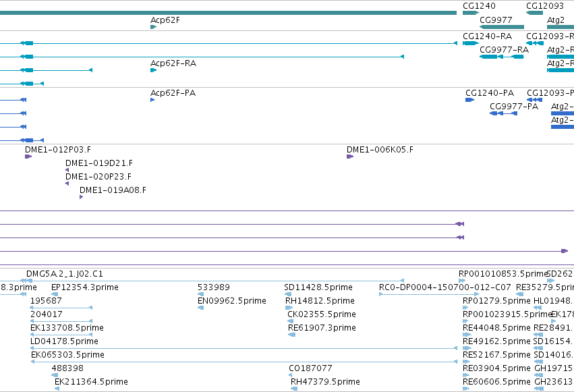574x392 pixels.
Task: Click the RE03904.5prime label
Action: pos(496,368)
